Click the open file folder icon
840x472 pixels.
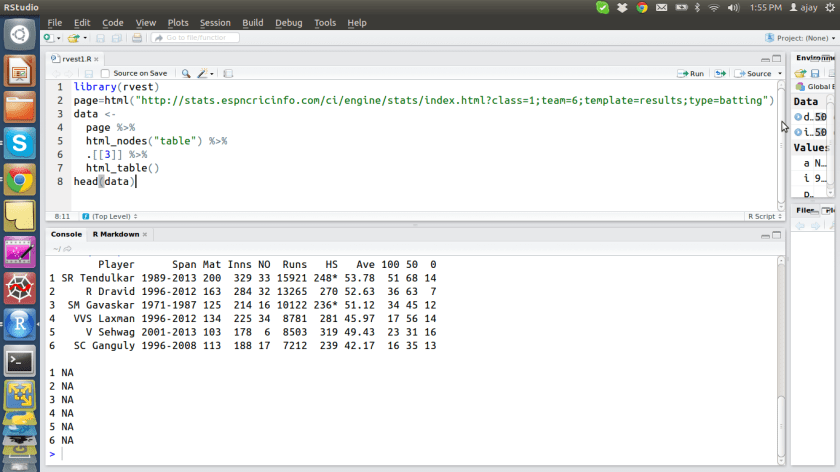[73, 38]
